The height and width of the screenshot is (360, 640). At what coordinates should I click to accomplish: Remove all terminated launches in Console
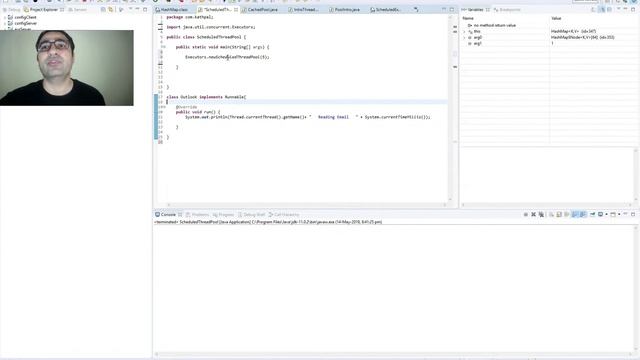tap(541, 214)
